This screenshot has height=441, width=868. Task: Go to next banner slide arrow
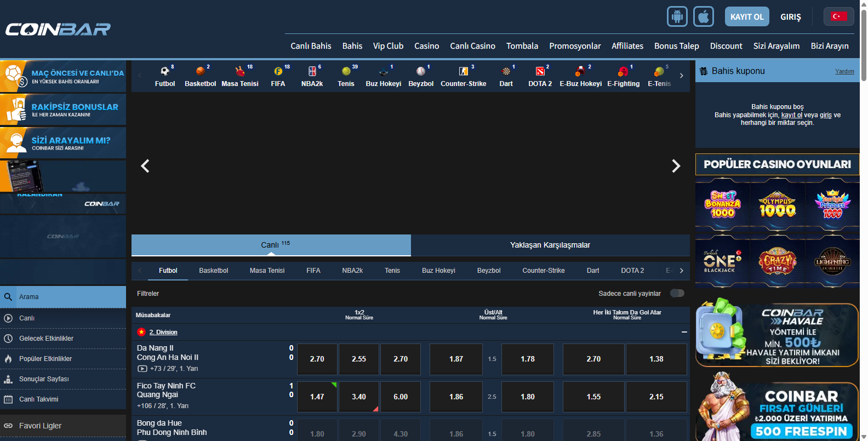coord(676,166)
